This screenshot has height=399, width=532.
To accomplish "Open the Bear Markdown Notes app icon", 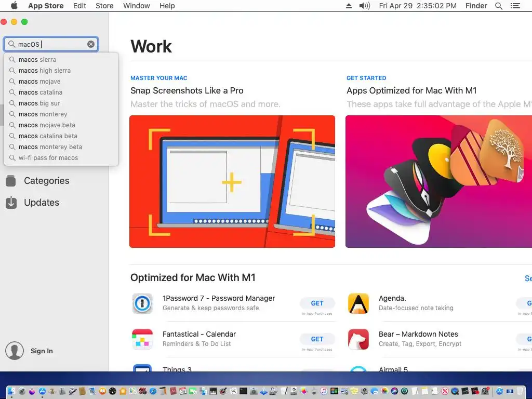I will click(x=358, y=339).
